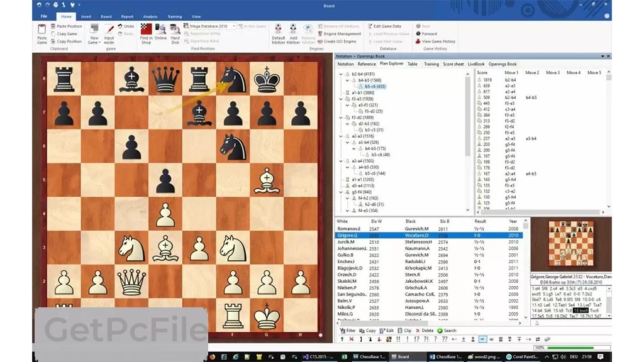Click the Score column header
Viewport: 644px width, 362px height.
coord(482,73)
